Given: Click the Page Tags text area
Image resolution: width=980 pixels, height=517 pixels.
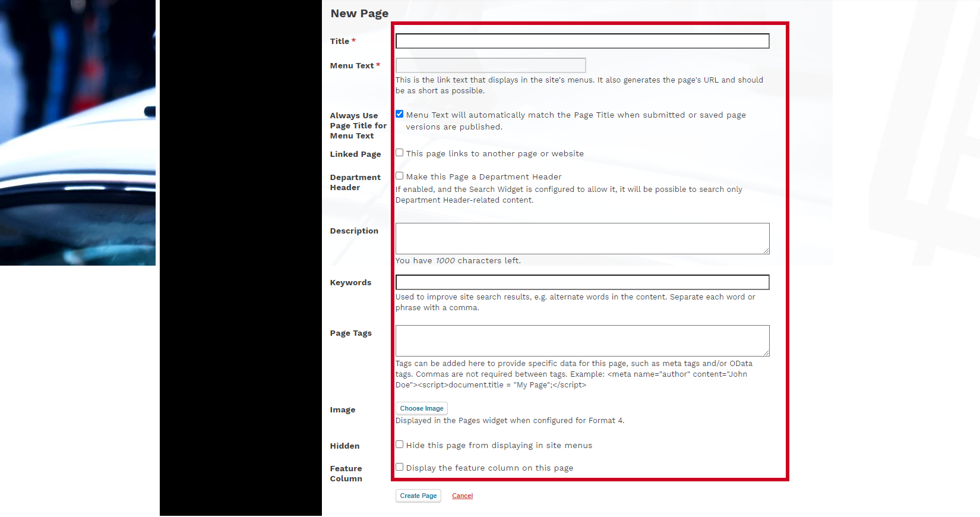Looking at the screenshot, I should click(582, 341).
